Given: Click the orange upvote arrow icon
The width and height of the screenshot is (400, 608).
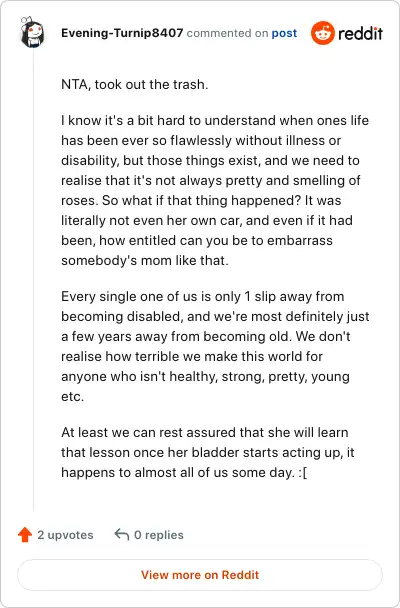Looking at the screenshot, I should [x=25, y=534].
